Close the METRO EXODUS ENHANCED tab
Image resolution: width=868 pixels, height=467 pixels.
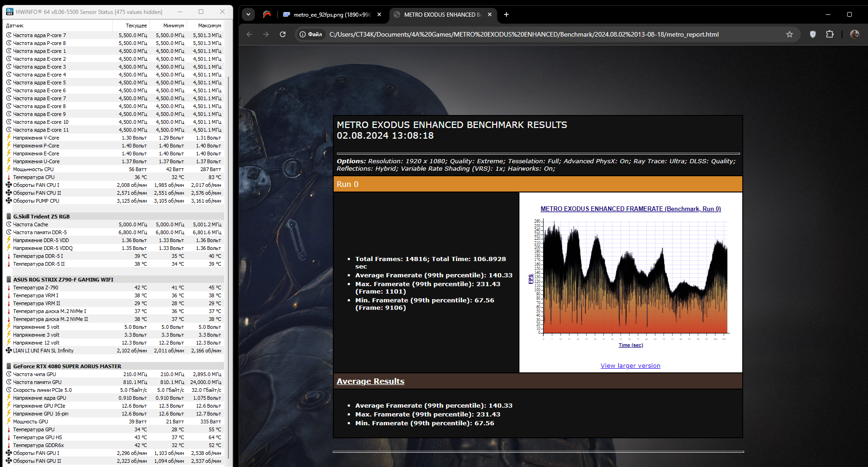pos(490,14)
